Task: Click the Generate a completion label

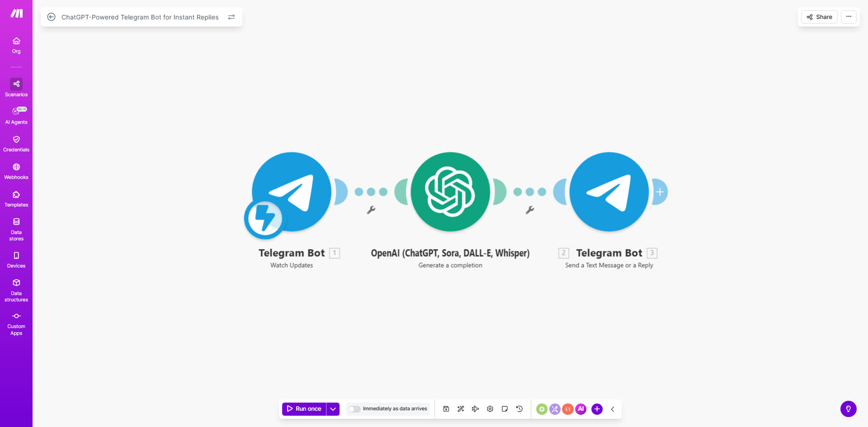Action: 450,265
